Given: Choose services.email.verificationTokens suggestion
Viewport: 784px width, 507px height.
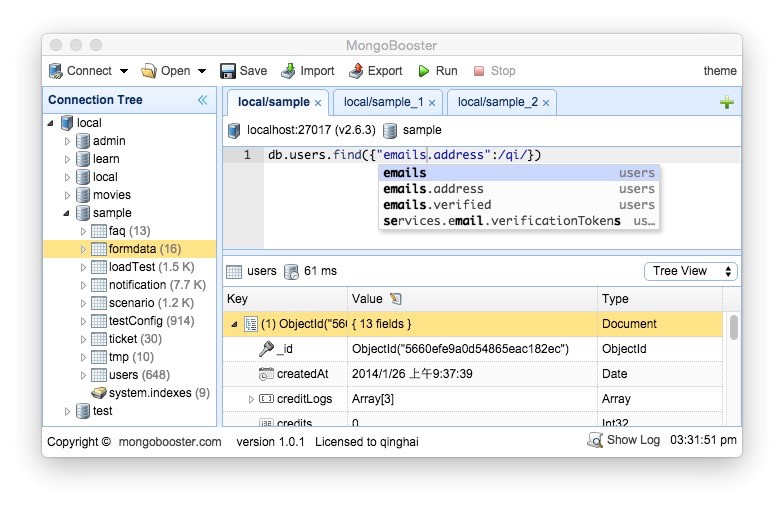Looking at the screenshot, I should 519,221.
